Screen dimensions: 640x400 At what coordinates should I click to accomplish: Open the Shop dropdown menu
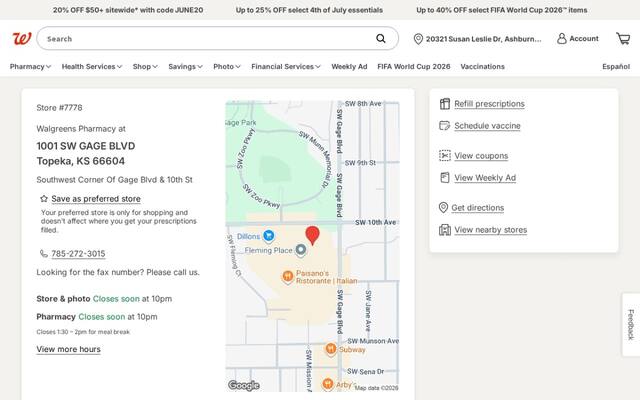coord(145,67)
